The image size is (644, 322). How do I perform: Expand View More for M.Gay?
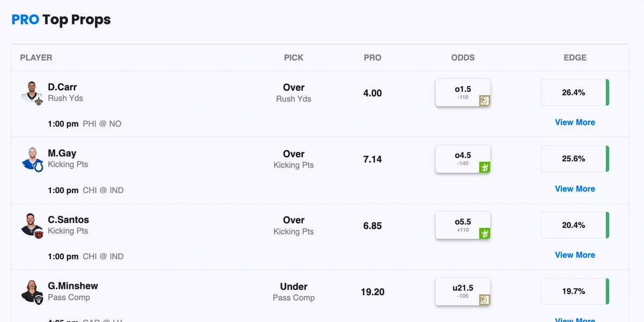tap(575, 189)
